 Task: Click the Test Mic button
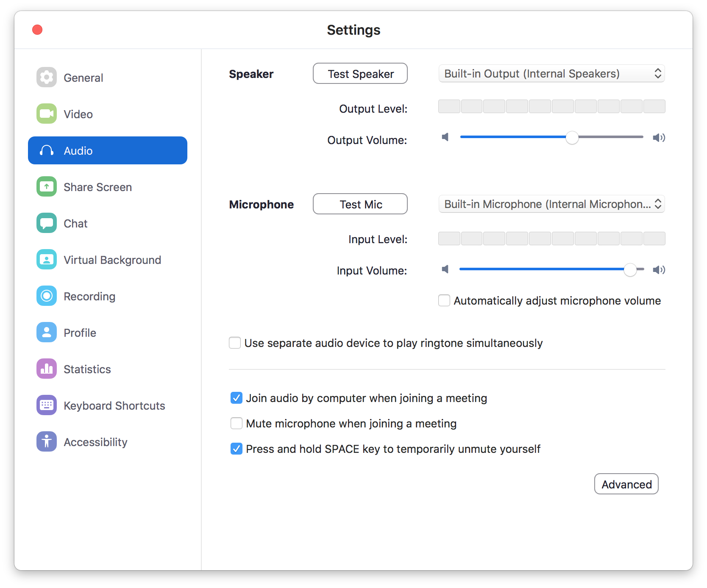click(x=360, y=204)
